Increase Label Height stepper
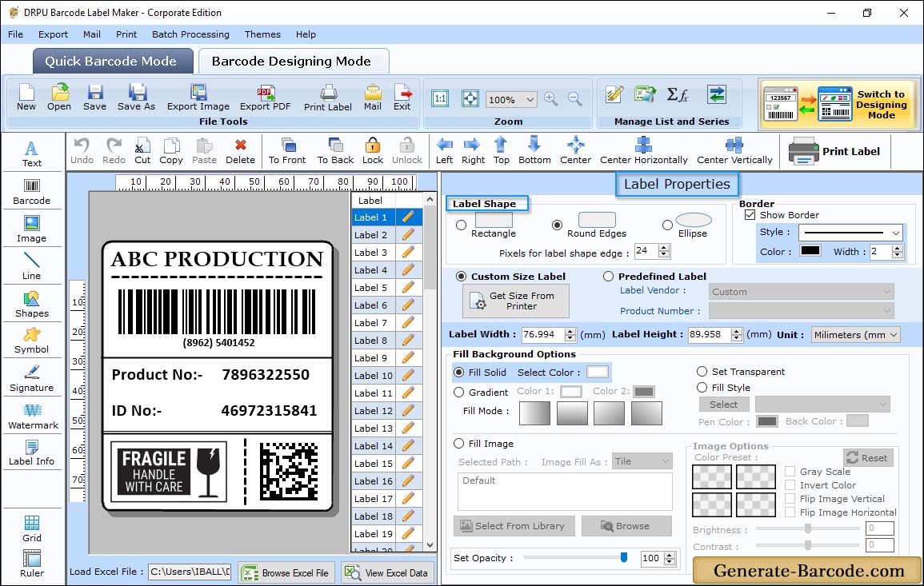This screenshot has width=924, height=586. pos(737,331)
